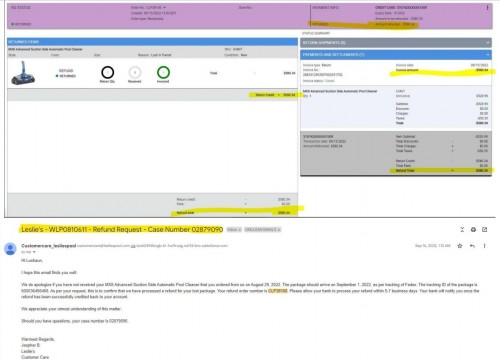Screen dimensions: 500x360
Task: Click the 'Hi Luxbaun,' greeting line
Action: (x=32, y=260)
